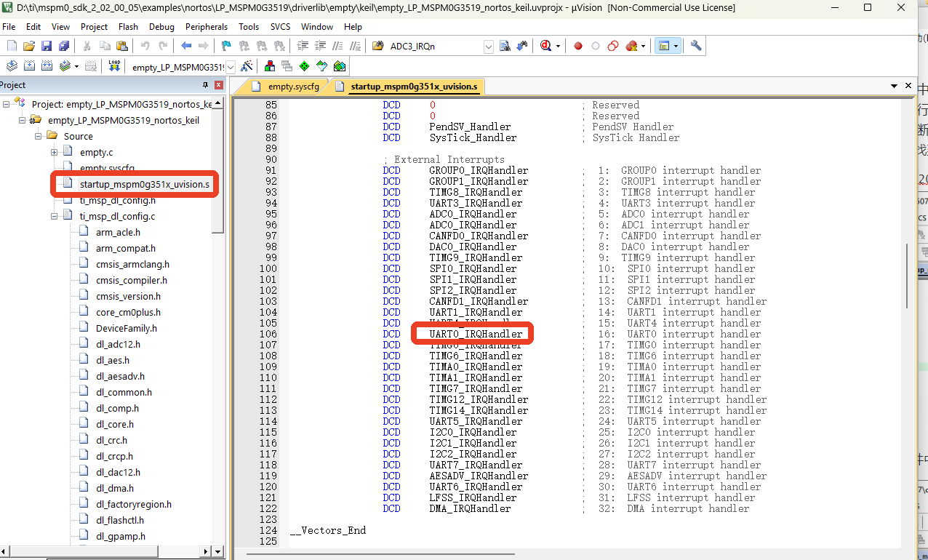Open the Debug menu
The height and width of the screenshot is (560, 928).
click(161, 27)
